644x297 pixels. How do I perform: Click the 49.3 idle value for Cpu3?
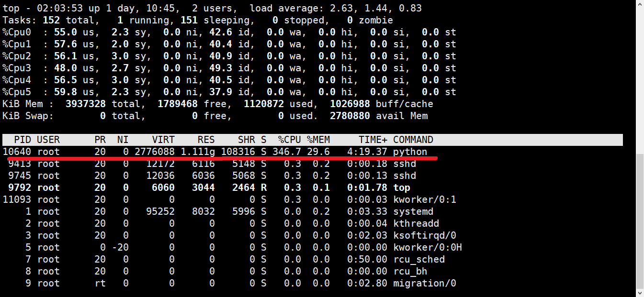[221, 68]
